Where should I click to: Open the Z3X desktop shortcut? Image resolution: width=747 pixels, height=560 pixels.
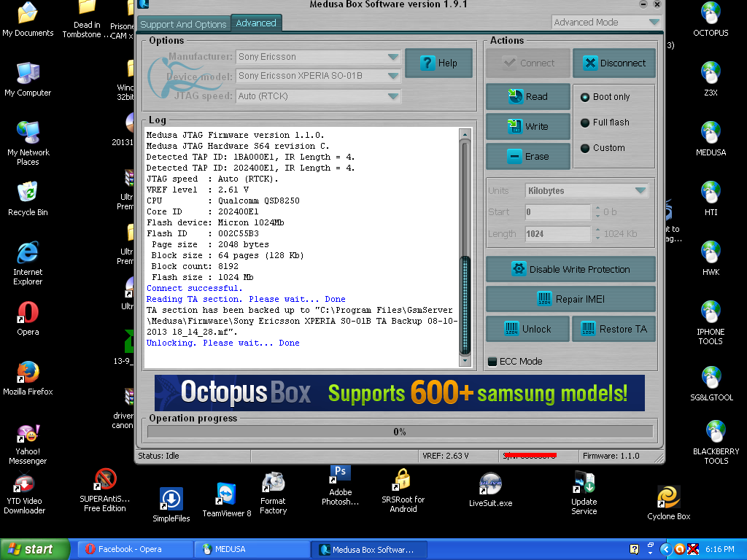pyautogui.click(x=711, y=79)
